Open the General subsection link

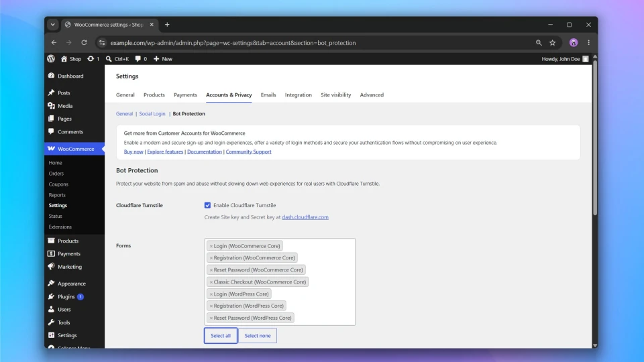click(124, 114)
